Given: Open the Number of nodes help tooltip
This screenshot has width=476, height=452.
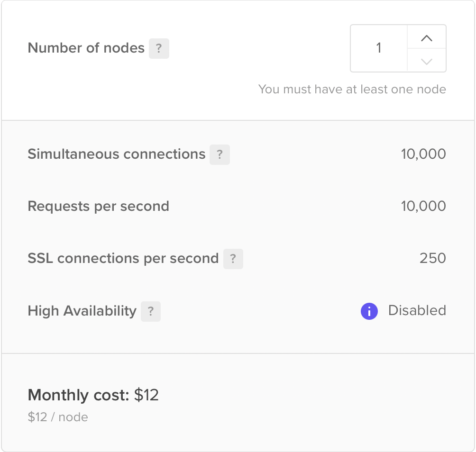Looking at the screenshot, I should [x=159, y=48].
